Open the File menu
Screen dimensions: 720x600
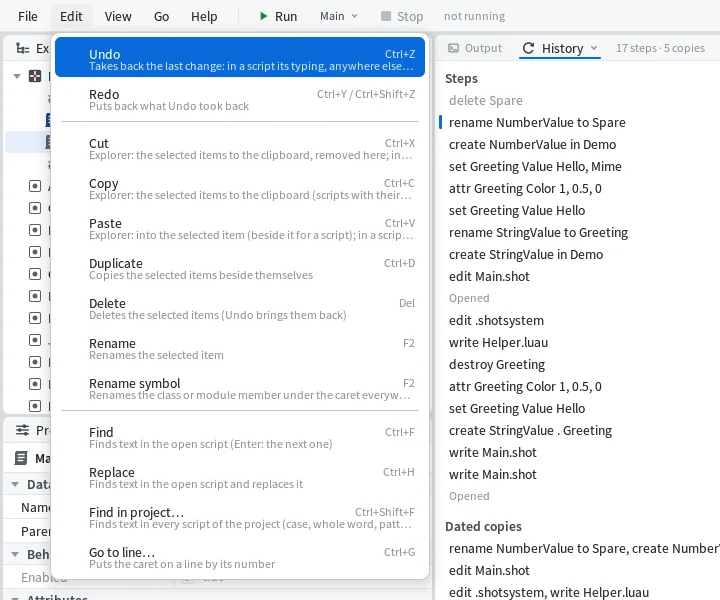point(28,17)
